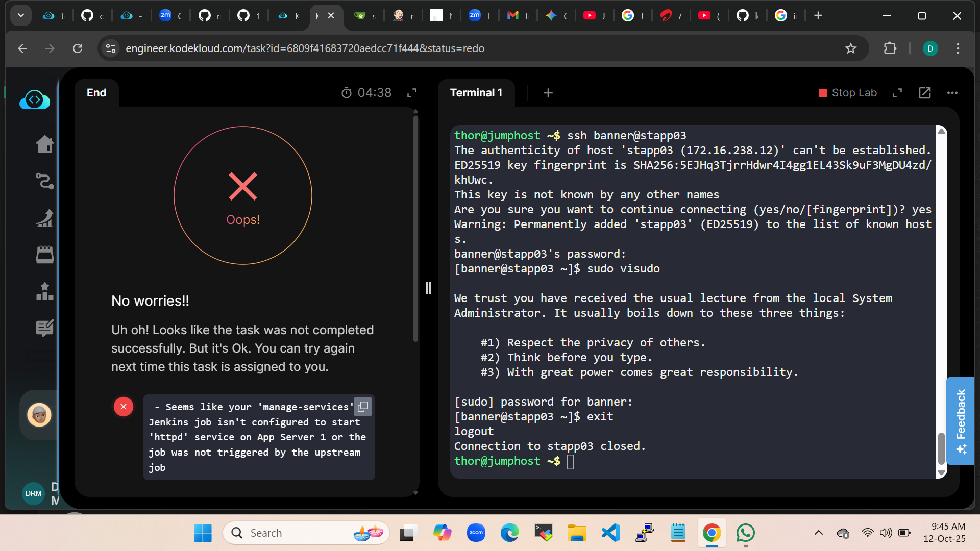Expand the task panel to fullscreen
The width and height of the screenshot is (980, 551).
pyautogui.click(x=412, y=93)
